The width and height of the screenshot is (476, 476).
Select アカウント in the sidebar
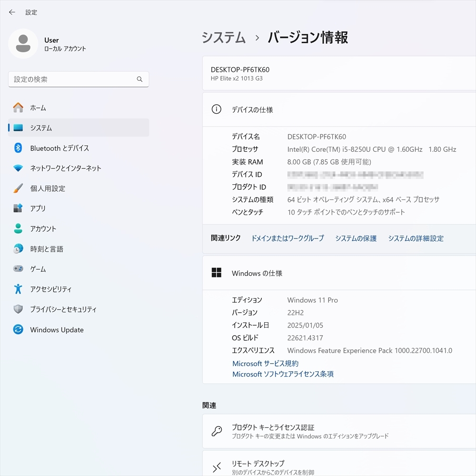79,228
